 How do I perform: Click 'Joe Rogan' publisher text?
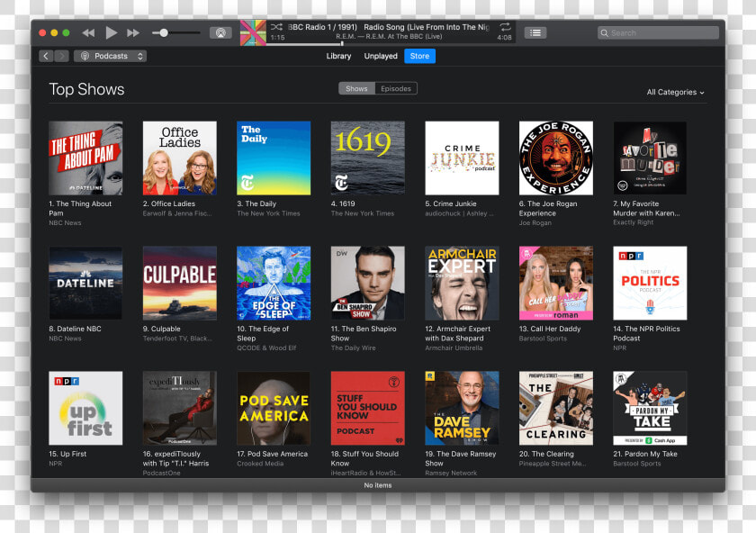pos(535,223)
